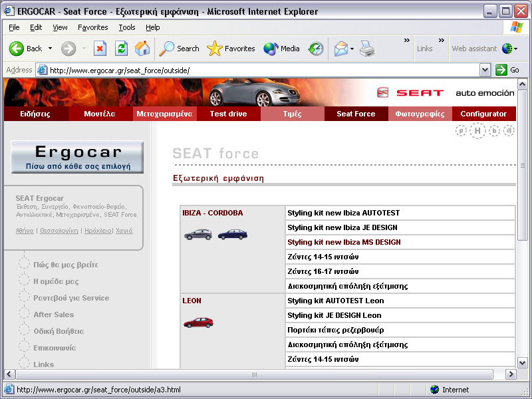Viewport: 532px width, 399px height.
Task: Open Styling kit AUTOTEST Leon link
Action: (x=336, y=301)
